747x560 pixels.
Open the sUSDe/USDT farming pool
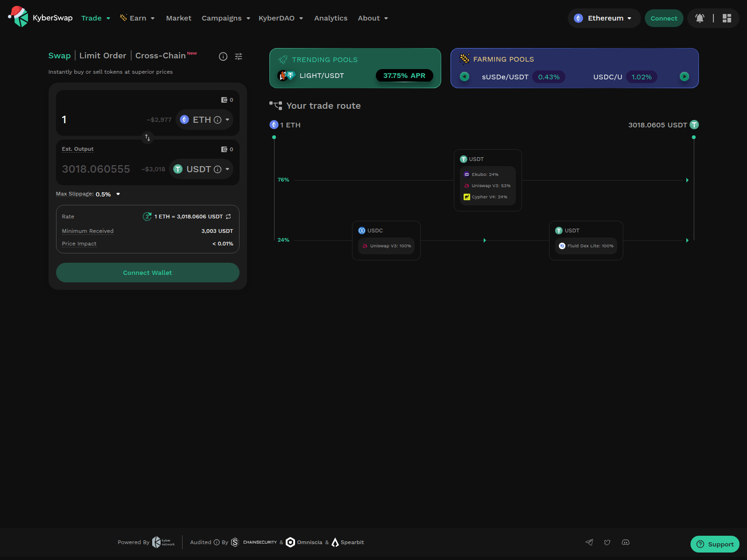[505, 77]
